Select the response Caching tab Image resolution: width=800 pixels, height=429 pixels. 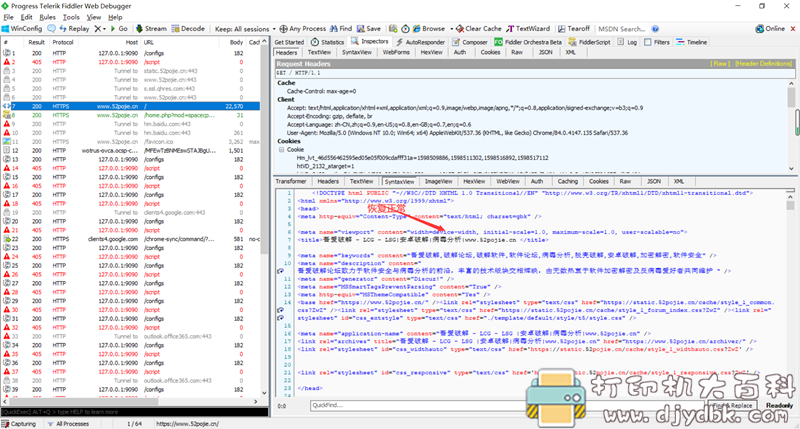(567, 181)
